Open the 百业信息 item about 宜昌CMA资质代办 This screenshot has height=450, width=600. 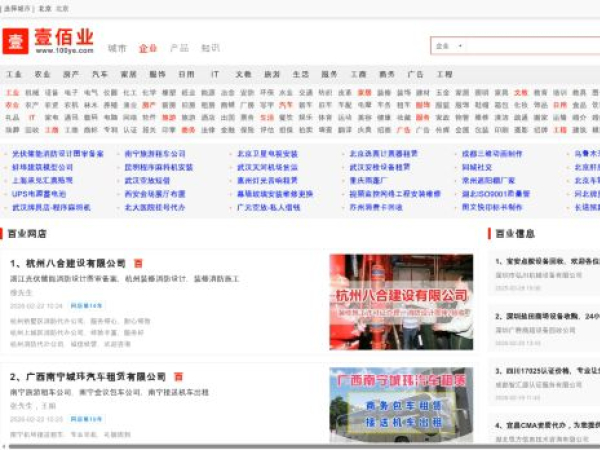(548, 426)
